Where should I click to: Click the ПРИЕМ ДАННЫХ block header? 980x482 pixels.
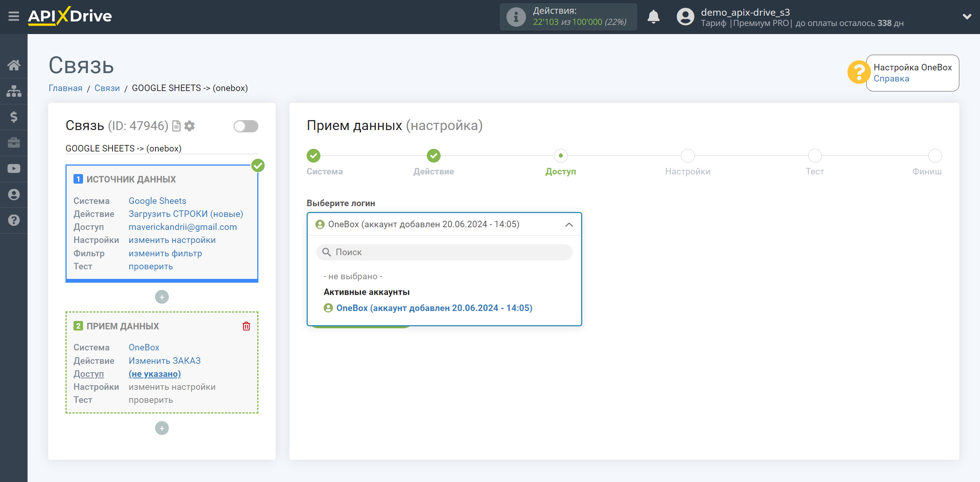pyautogui.click(x=122, y=326)
